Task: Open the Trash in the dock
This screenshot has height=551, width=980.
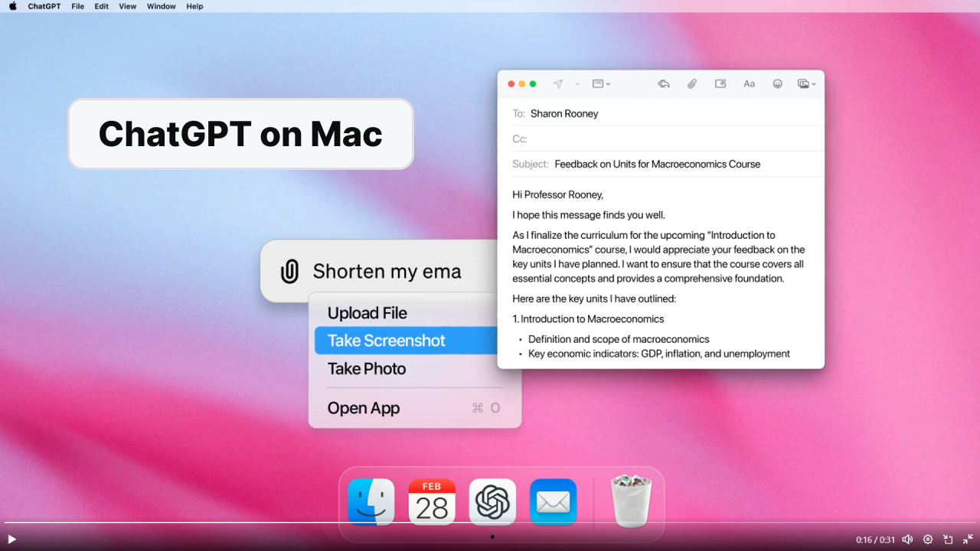Action: click(631, 501)
